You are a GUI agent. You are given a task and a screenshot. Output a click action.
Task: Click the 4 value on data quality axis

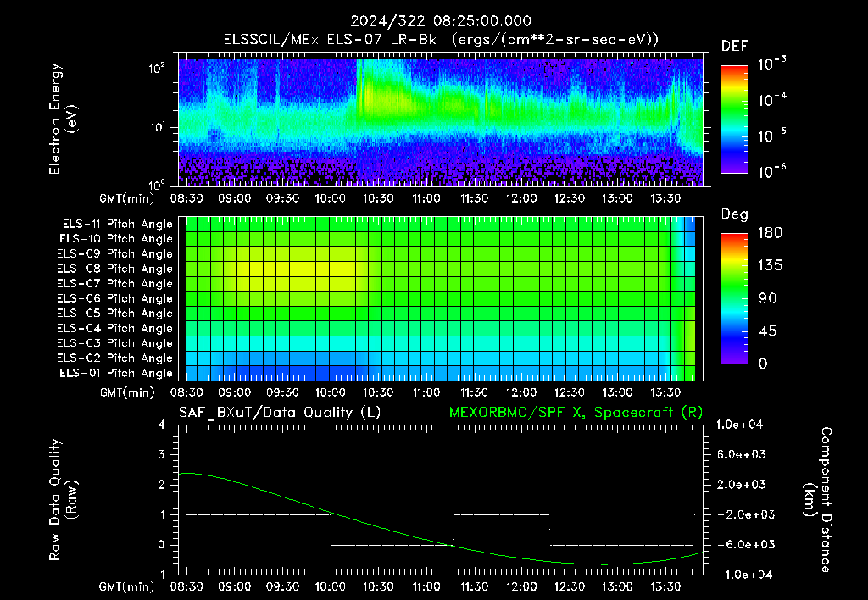[x=162, y=425]
